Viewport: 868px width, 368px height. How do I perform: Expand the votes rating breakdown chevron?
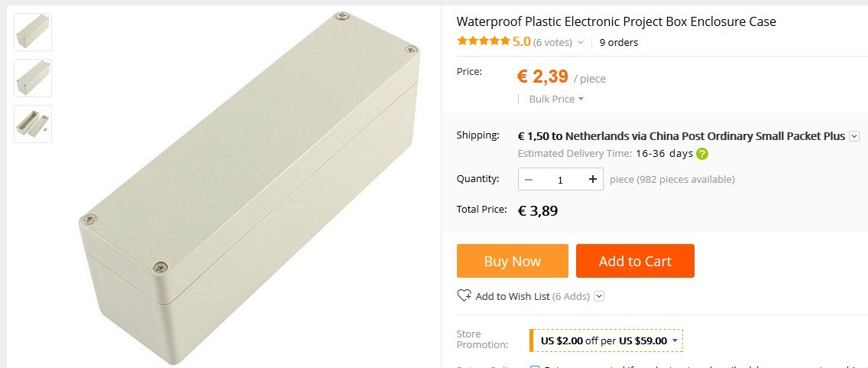click(x=581, y=43)
